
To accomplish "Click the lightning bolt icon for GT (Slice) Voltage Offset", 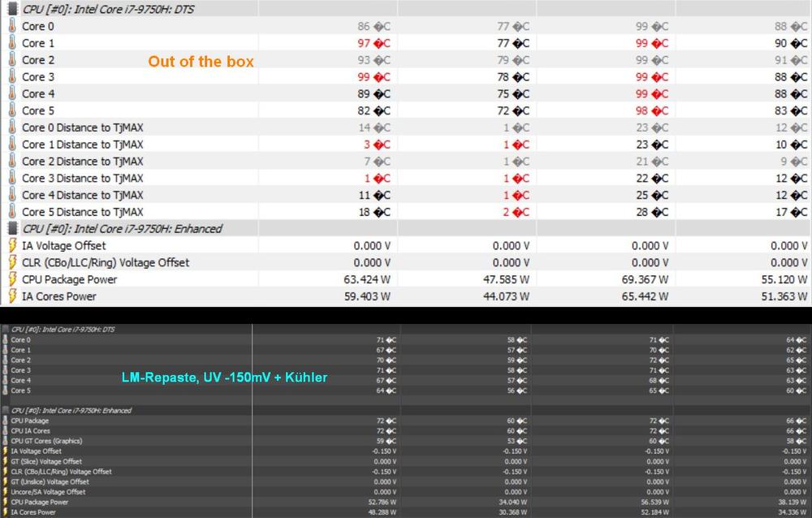I will tap(6, 461).
